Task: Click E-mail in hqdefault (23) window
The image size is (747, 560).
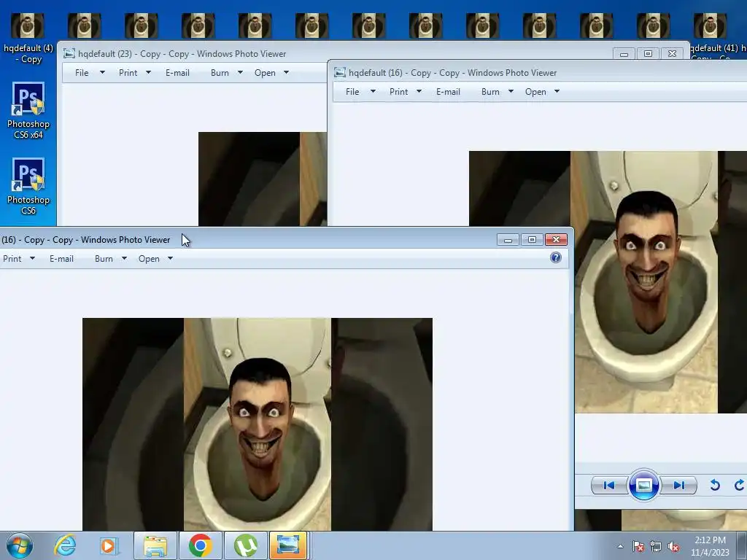Action: 177,73
